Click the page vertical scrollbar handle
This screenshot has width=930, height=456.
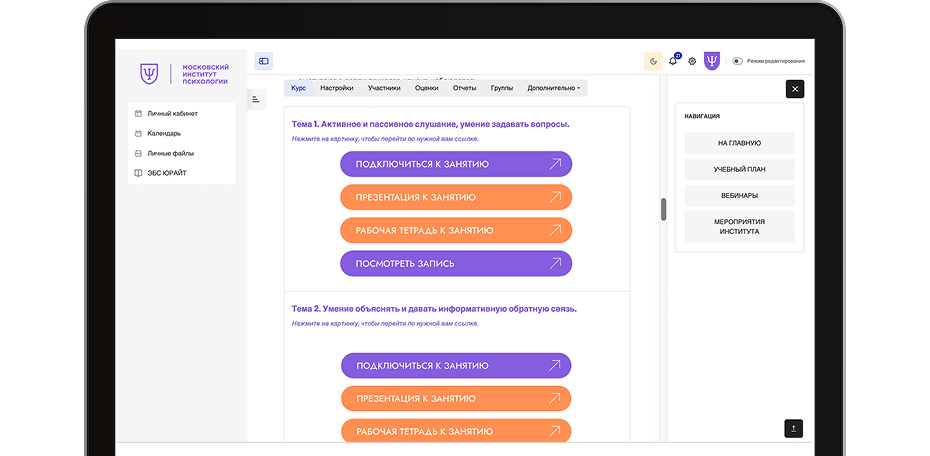[x=664, y=209]
